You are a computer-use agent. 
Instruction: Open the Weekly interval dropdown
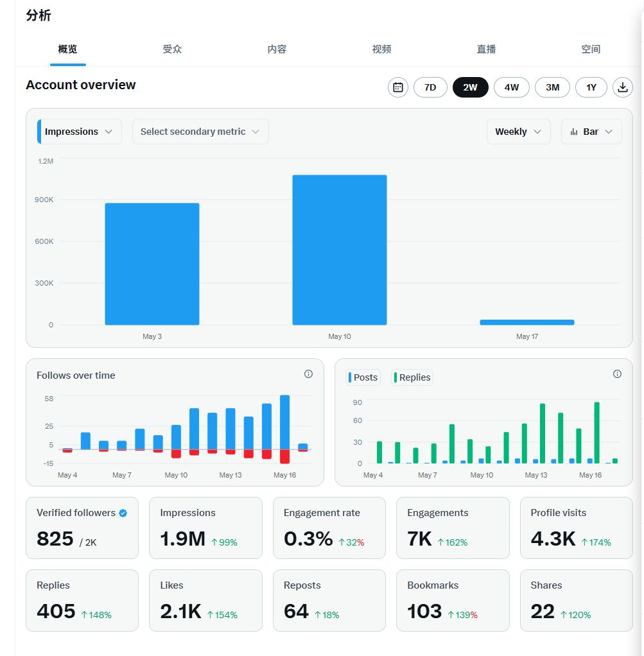pyautogui.click(x=518, y=132)
